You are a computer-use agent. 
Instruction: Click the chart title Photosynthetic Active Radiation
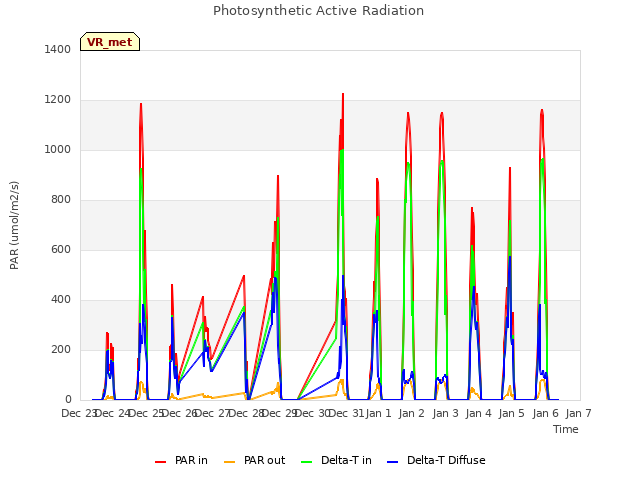point(318,11)
